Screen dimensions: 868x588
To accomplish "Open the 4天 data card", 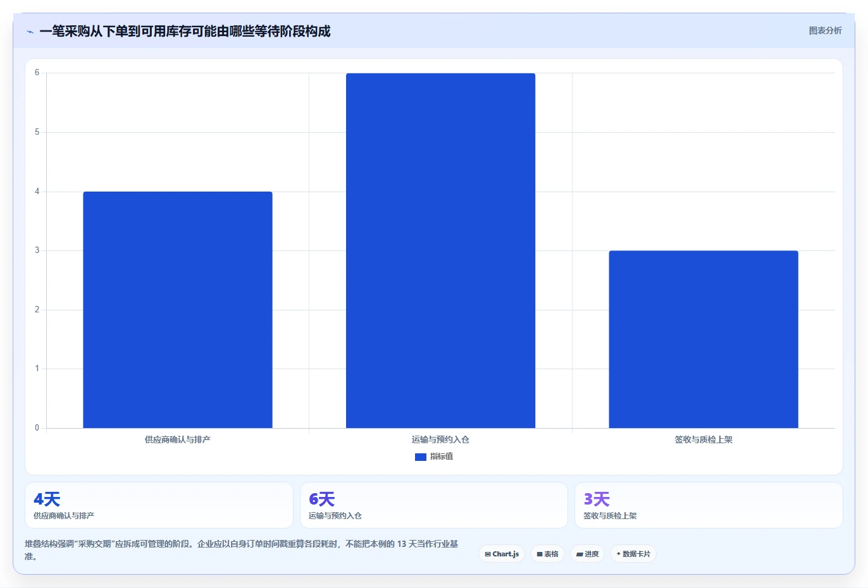I will [159, 505].
